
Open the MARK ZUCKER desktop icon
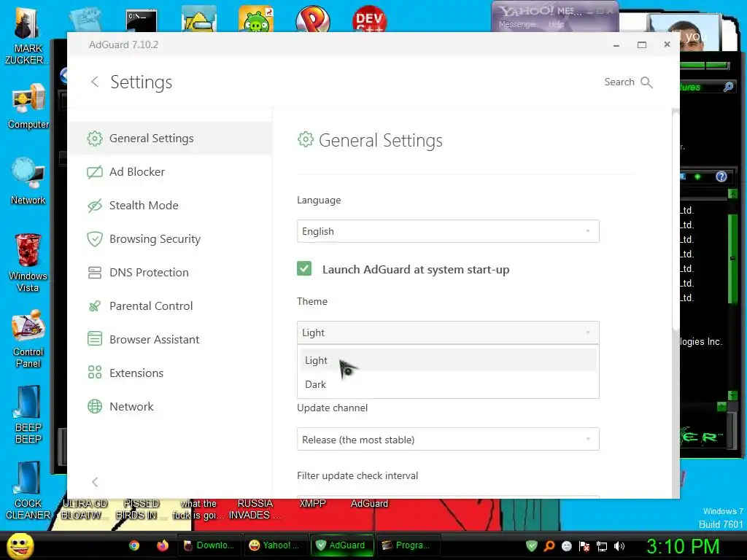pos(26,36)
